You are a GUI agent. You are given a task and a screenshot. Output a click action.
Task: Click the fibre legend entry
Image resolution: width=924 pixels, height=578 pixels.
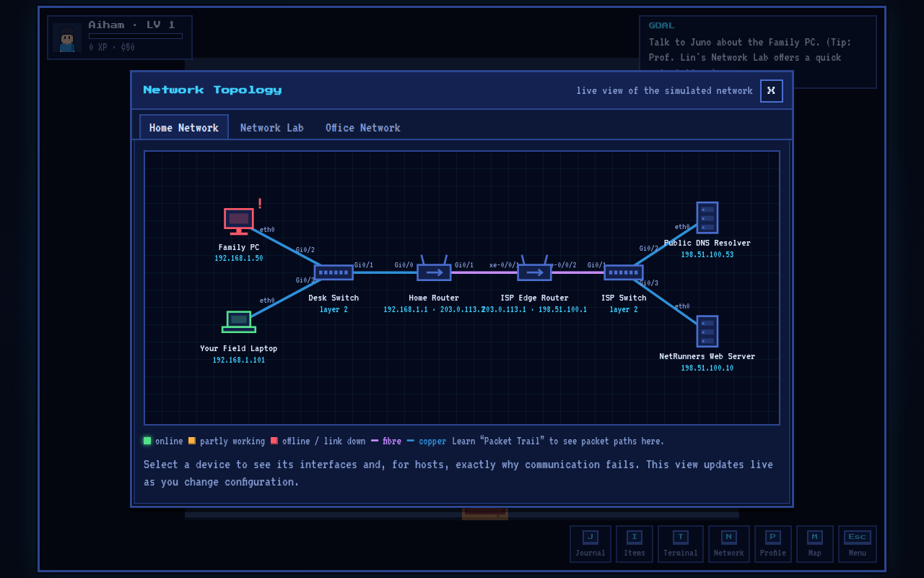[386, 441]
